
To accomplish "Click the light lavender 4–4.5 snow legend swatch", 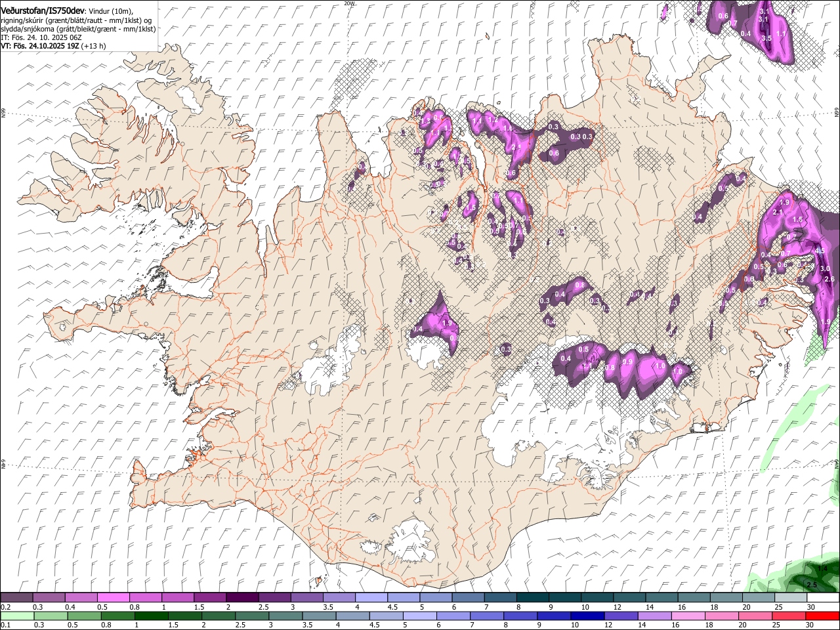I will pyautogui.click(x=371, y=598).
